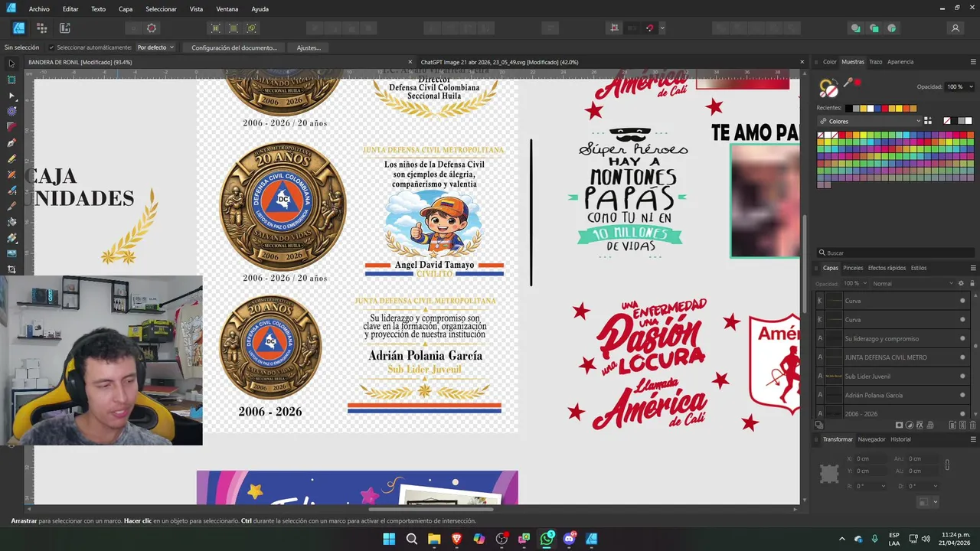This screenshot has width=980, height=551.
Task: Click the mask layer icon
Action: pyautogui.click(x=900, y=425)
